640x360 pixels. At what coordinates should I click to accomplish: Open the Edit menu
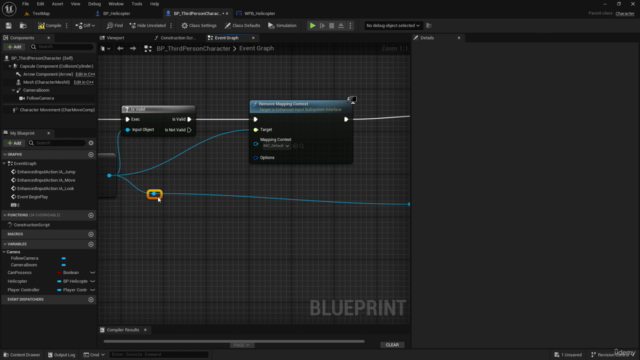tap(40, 4)
